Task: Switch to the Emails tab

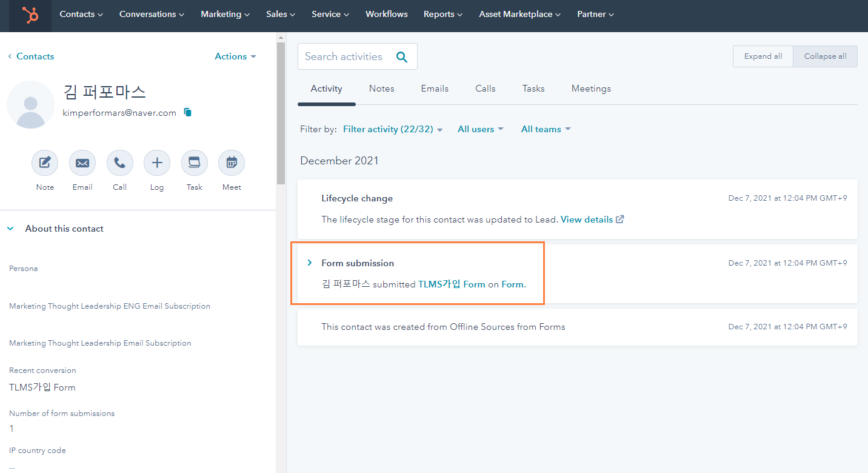Action: click(435, 89)
